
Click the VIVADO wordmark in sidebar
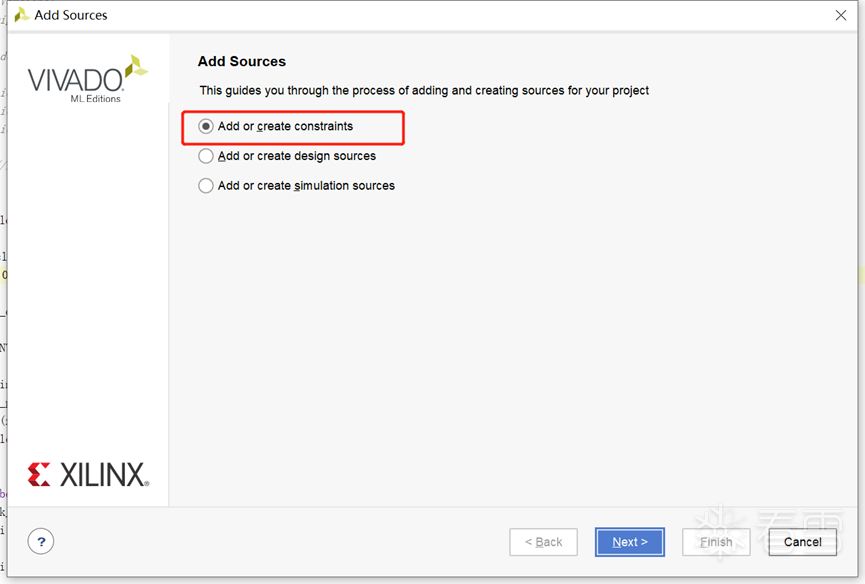point(75,81)
